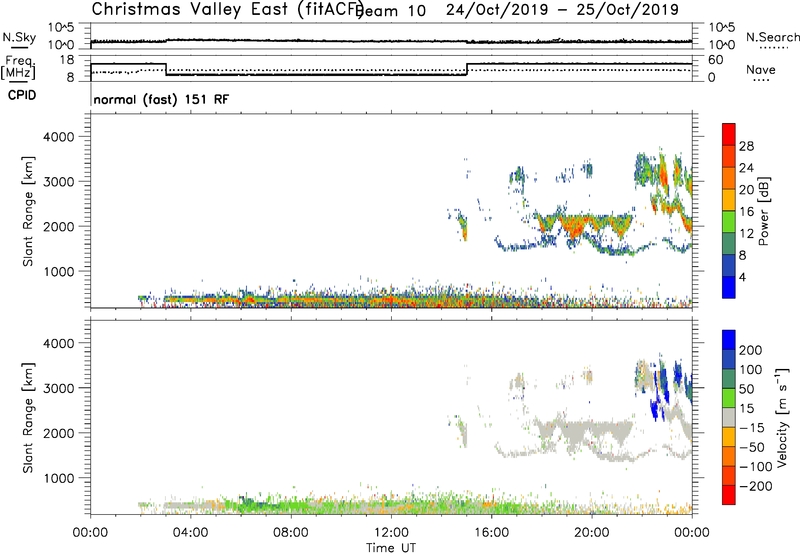
Task: Click the 'Beam 10' label
Action: tap(391, 11)
